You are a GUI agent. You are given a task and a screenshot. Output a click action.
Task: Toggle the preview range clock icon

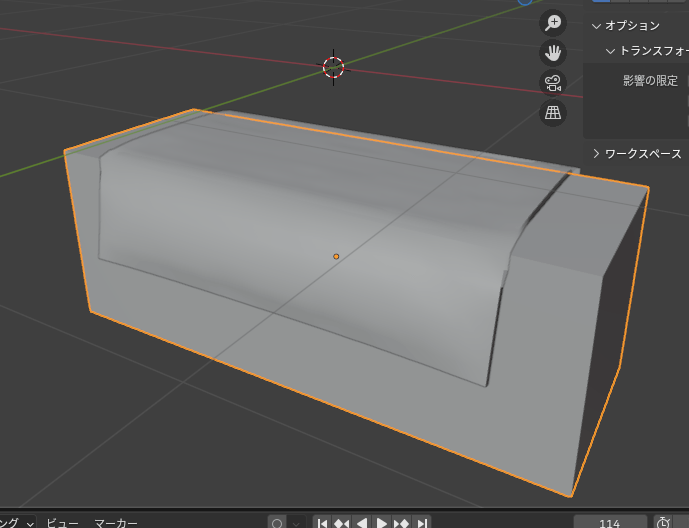[664, 522]
